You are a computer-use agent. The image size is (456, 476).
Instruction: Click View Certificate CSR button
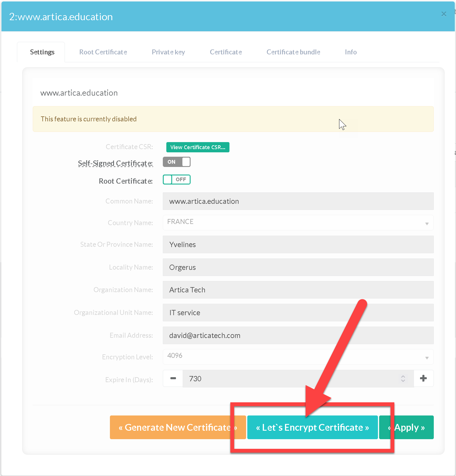click(198, 147)
